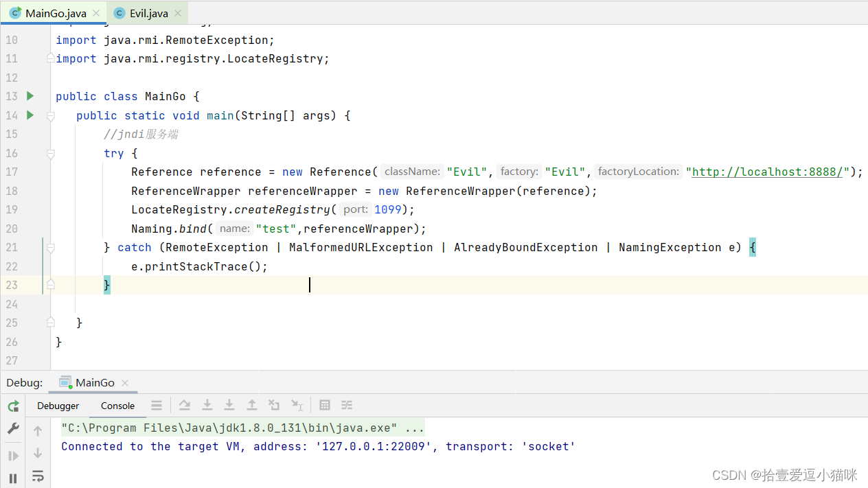Viewport: 868px width, 488px height.
Task: Click the AlreadyBoundException text
Action: [526, 248]
